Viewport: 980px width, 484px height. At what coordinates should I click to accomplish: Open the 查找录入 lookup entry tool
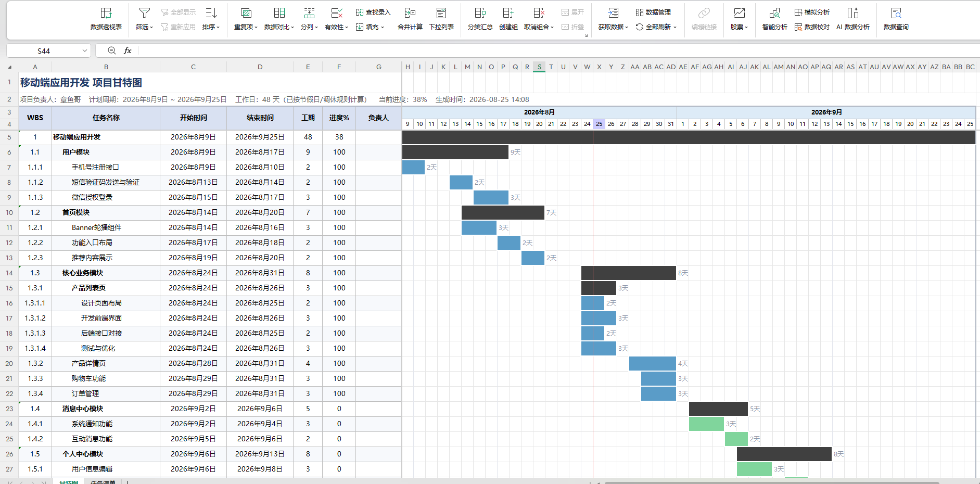tap(373, 12)
